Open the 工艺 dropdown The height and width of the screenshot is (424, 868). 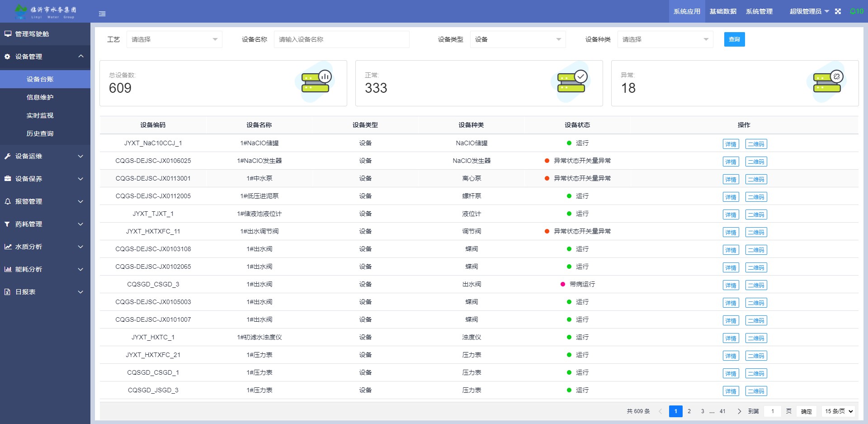click(175, 39)
